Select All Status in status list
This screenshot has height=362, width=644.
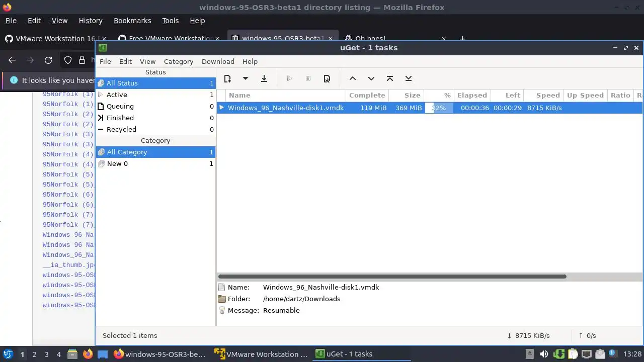[155, 83]
